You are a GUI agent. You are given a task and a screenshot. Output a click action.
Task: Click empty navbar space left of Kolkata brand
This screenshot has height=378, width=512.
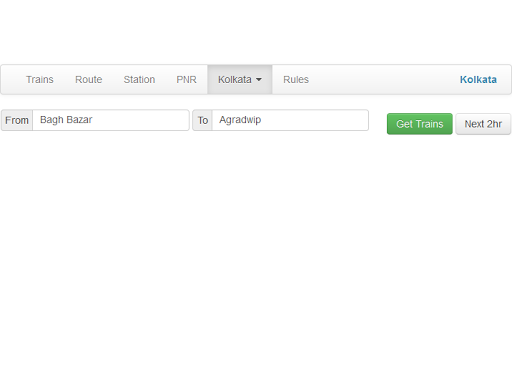pos(383,80)
